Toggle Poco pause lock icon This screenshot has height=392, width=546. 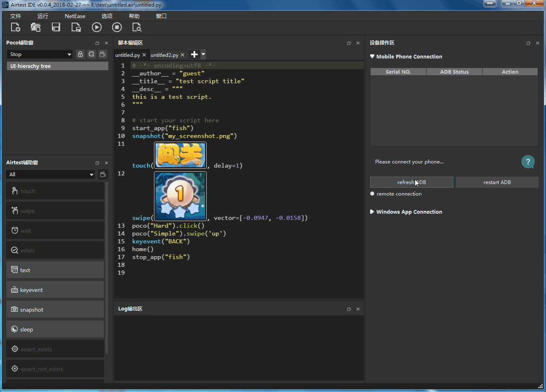tap(80, 54)
